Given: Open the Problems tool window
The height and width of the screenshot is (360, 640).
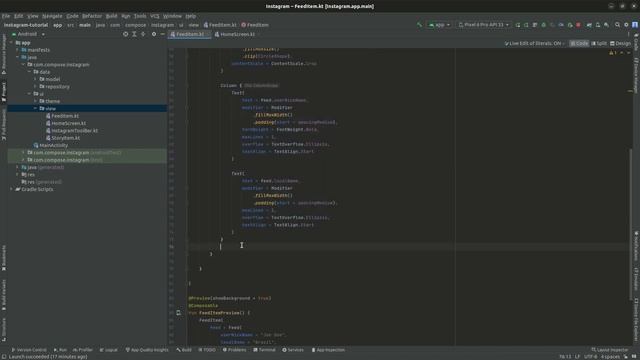Looking at the screenshot, I should [x=235, y=350].
